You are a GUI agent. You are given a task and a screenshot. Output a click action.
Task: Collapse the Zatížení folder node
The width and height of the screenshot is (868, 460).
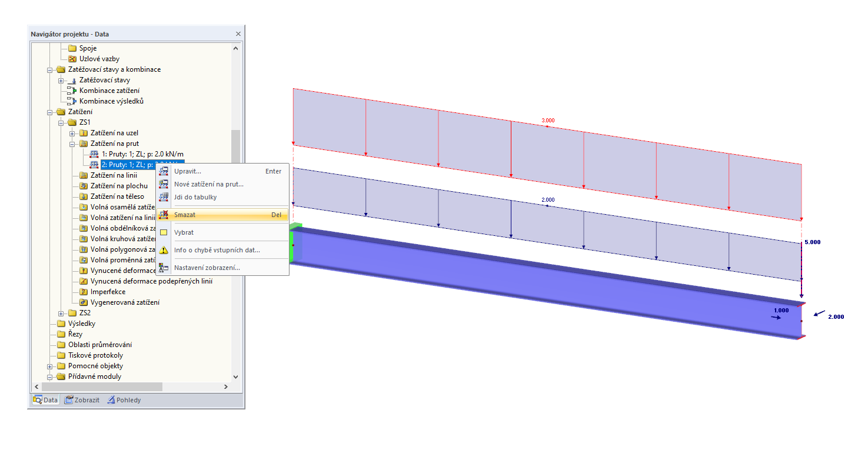tap(50, 112)
